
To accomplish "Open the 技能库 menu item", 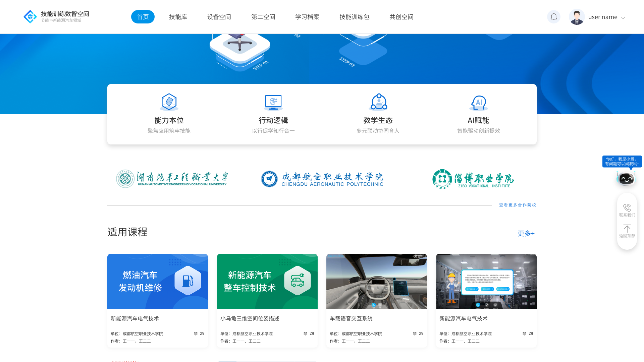I will coord(178,17).
